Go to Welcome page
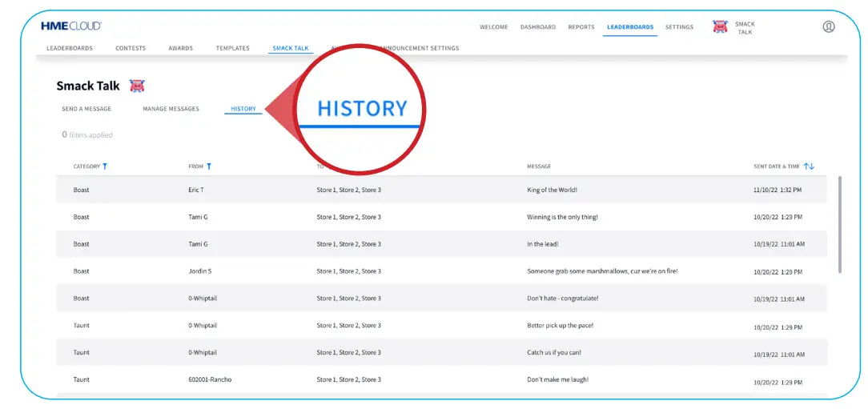This screenshot has width=868, height=409. click(x=493, y=27)
